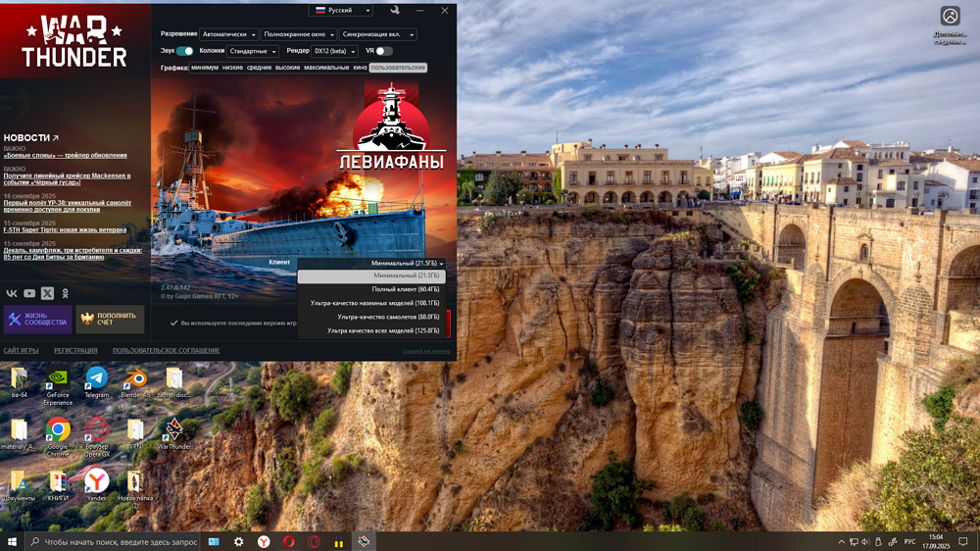Click the volume icon in the system tray
Image resolution: width=980 pixels, height=551 pixels.
tap(865, 541)
